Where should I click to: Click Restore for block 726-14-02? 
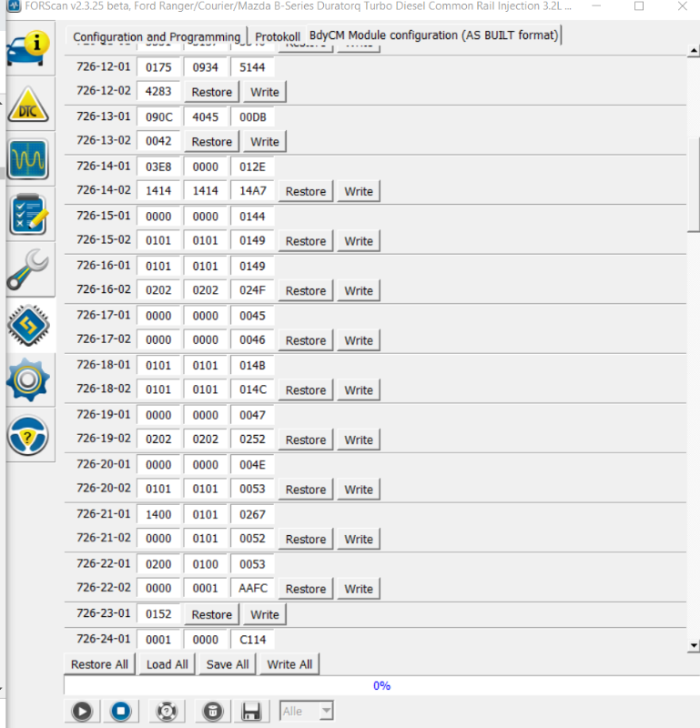click(306, 191)
